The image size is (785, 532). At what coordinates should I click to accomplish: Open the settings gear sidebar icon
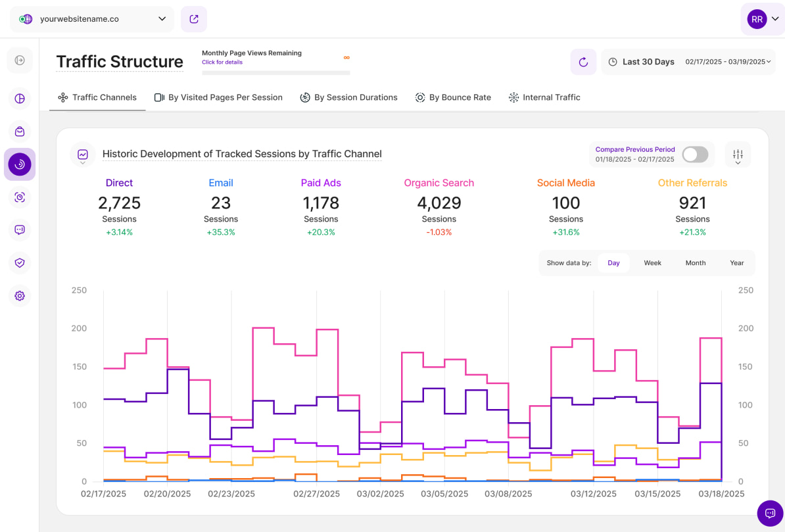coord(20,296)
